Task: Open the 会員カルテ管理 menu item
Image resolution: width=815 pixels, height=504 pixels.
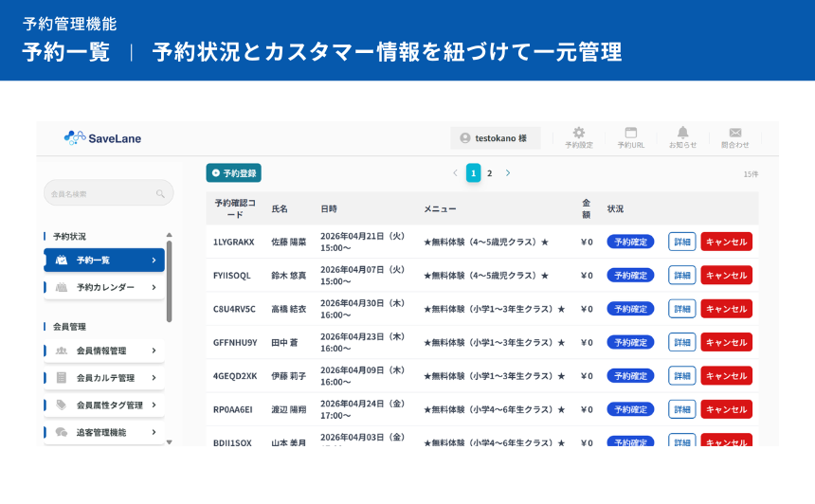Action: [x=104, y=378]
